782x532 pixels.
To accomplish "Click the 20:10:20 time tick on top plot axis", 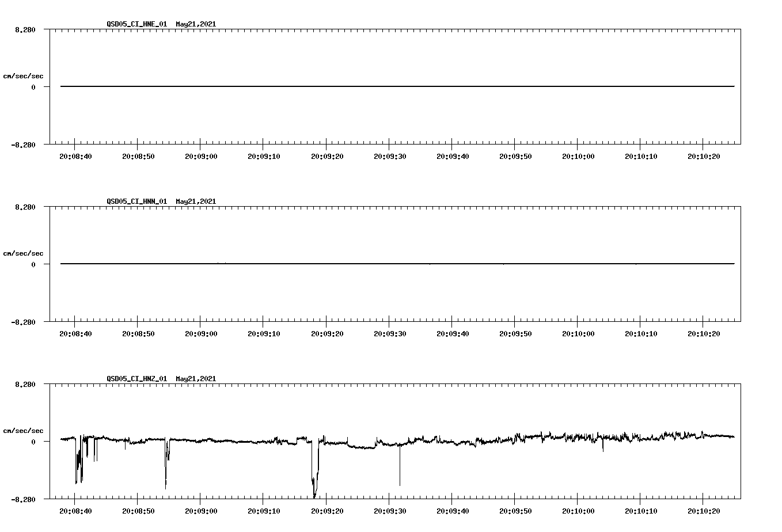I will click(705, 155).
